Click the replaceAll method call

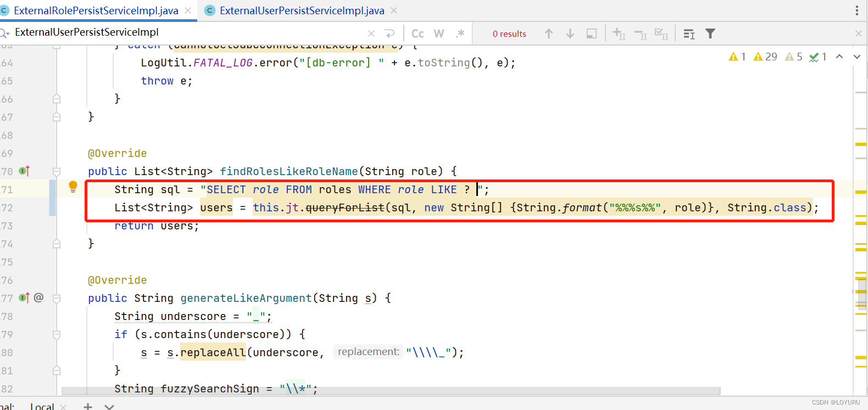point(213,352)
